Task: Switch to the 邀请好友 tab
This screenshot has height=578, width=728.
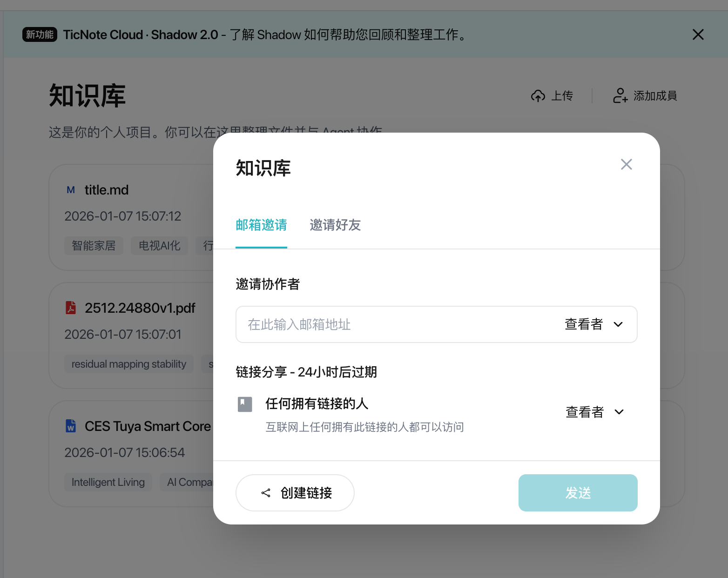Action: (335, 225)
